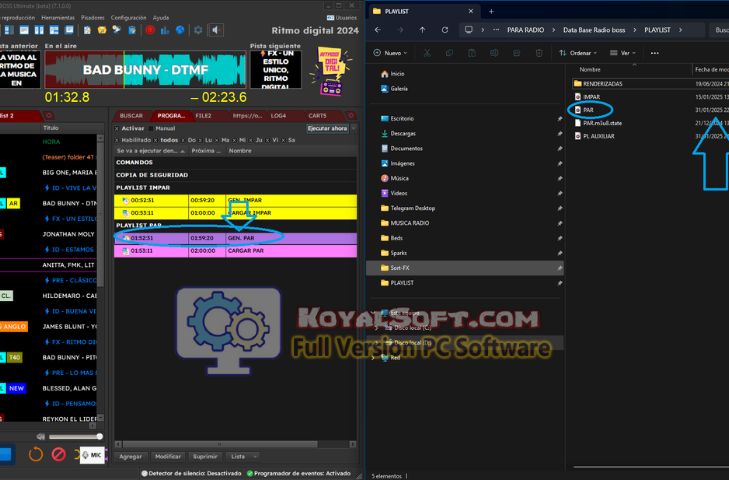Viewport: 729px width, 480px height.
Task: Click the Cut scissors icon in Explorer
Action: (427, 53)
